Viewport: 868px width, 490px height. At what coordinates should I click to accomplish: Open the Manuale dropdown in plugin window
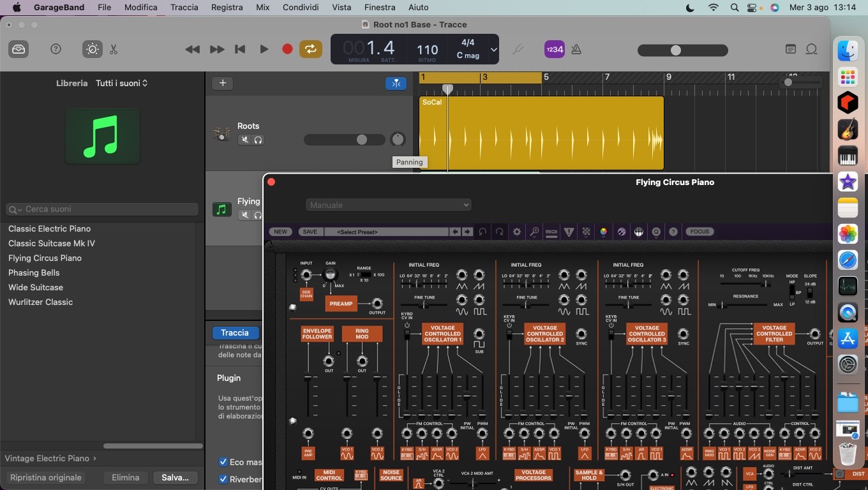(388, 205)
